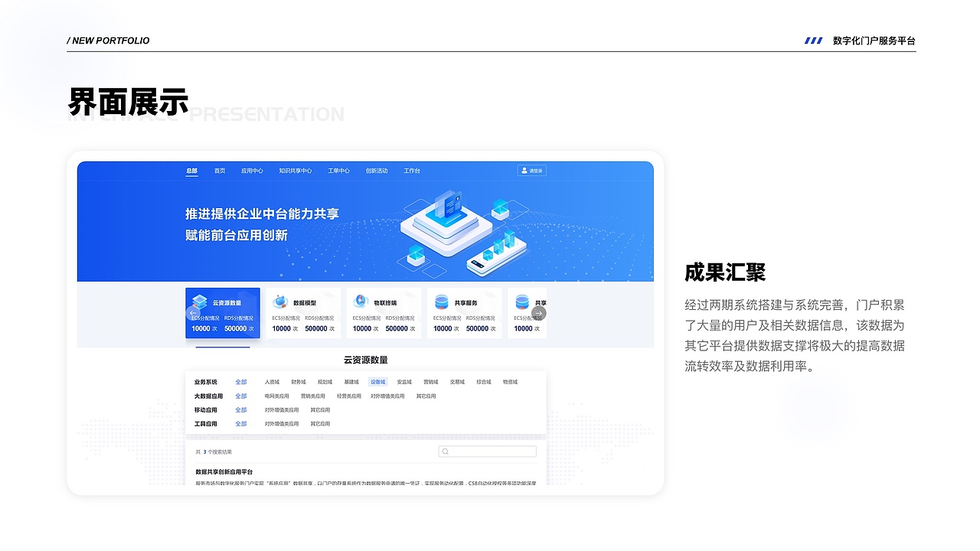Image resolution: width=980 pixels, height=551 pixels.
Task: Filter by 对外增值类应用 in the 工具应用 row
Action: (283, 424)
